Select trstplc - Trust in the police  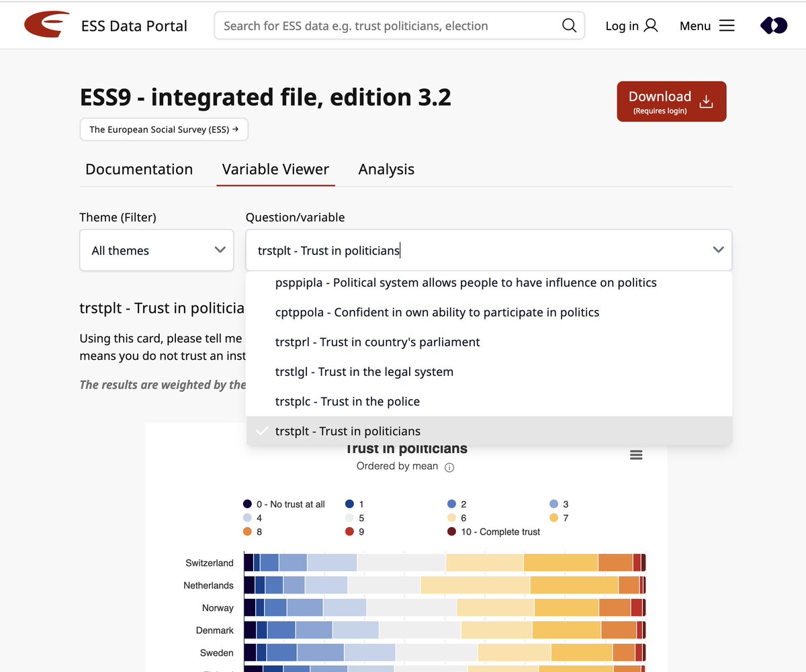point(489,401)
